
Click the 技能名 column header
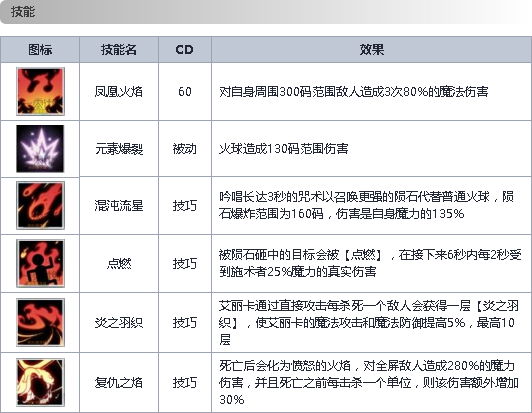point(119,50)
